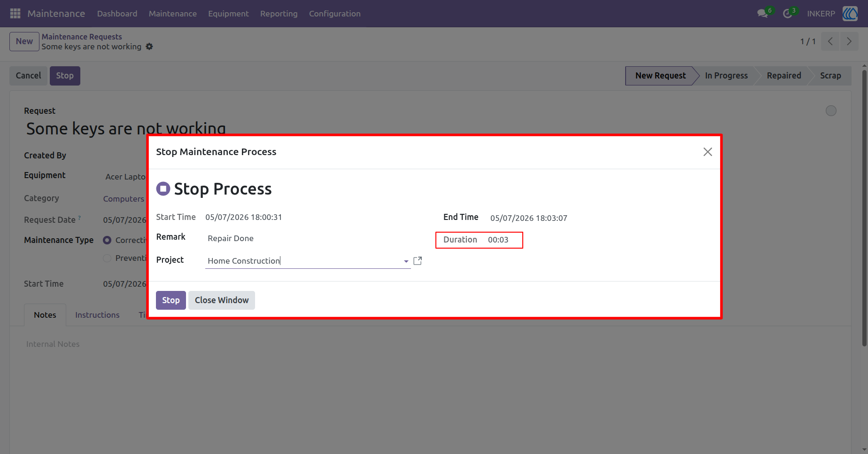The height and width of the screenshot is (454, 868).
Task: Click the user avatar logo
Action: pyautogui.click(x=850, y=14)
